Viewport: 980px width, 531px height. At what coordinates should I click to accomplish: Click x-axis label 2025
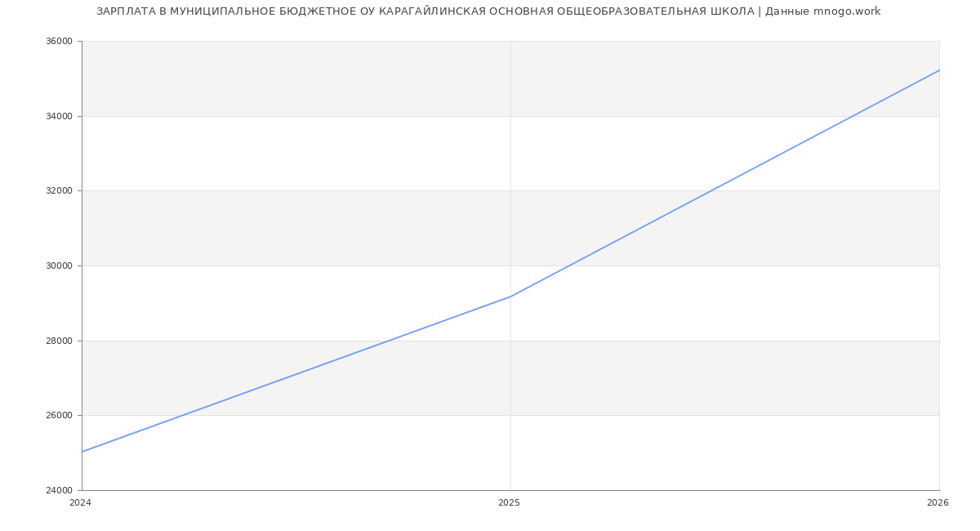[509, 503]
